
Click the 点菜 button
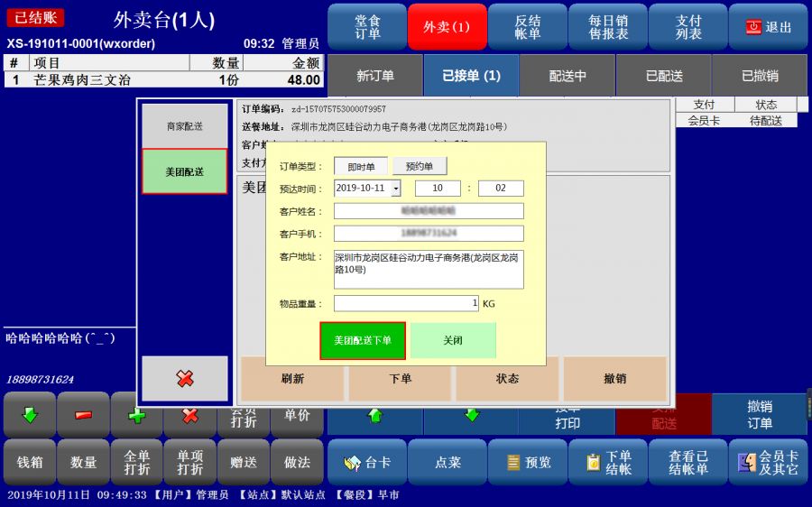point(448,463)
